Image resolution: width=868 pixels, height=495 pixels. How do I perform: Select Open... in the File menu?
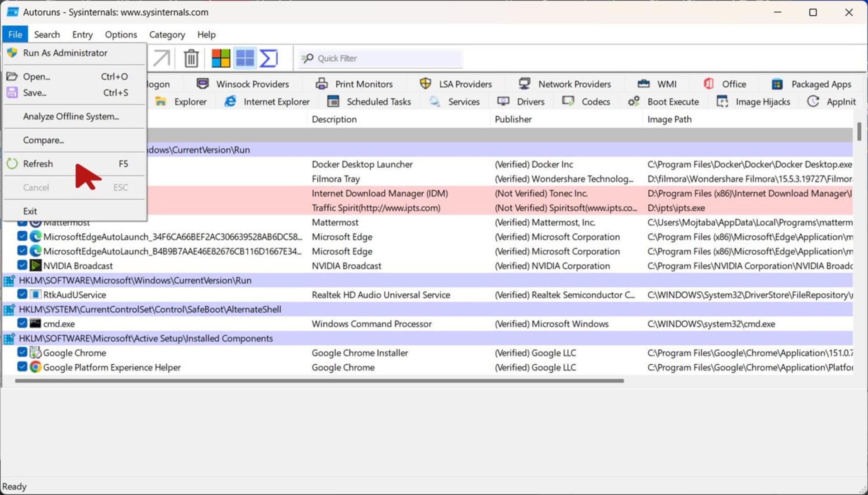pyautogui.click(x=75, y=76)
